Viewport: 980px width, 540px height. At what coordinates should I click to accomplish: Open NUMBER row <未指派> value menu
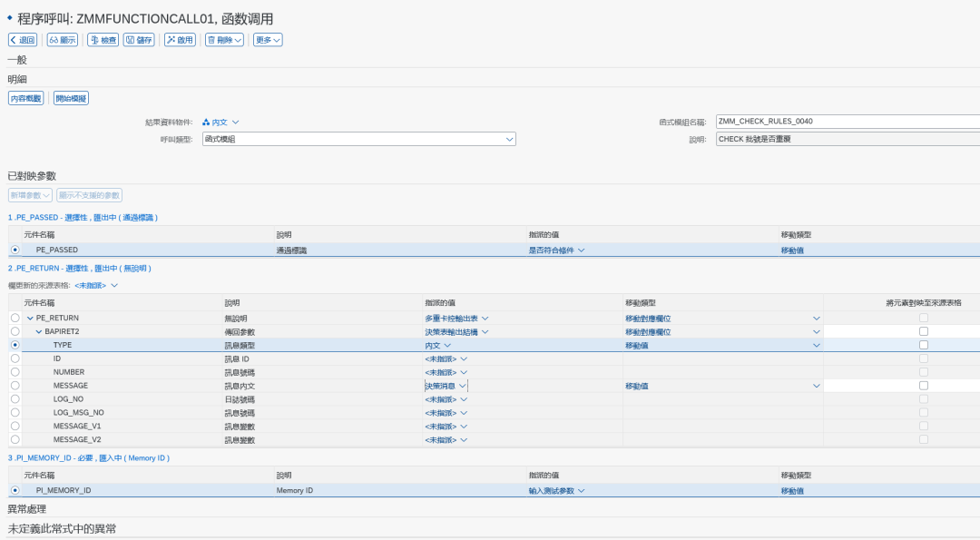[446, 372]
